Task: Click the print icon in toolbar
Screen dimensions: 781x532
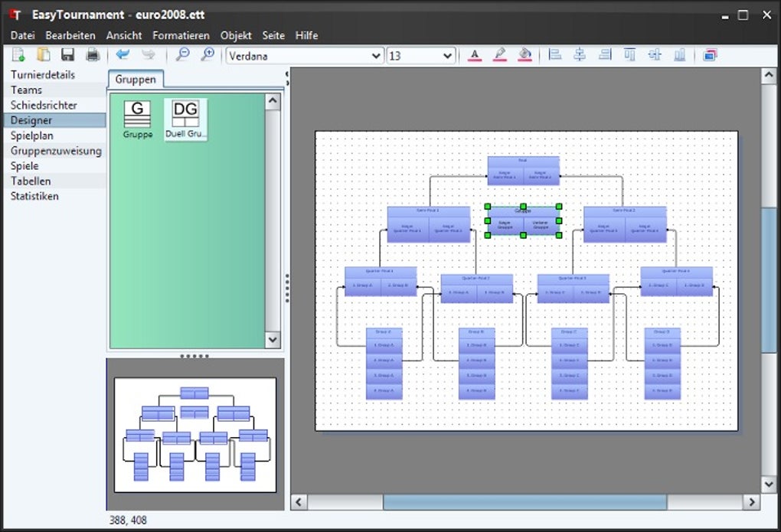Action: (93, 54)
